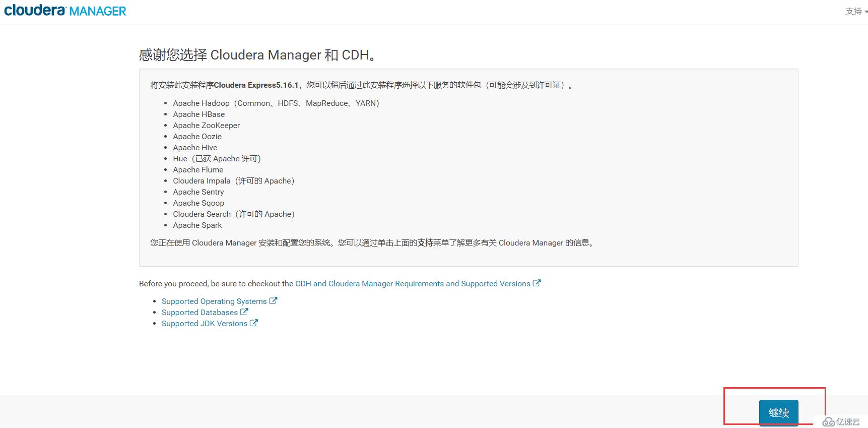Select the Apache ZooKeeper list entry
Viewport: 868px width, 428px height.
pos(207,126)
